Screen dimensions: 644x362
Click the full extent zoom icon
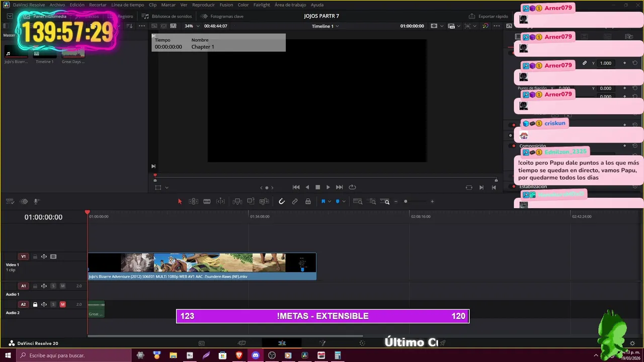click(x=358, y=202)
